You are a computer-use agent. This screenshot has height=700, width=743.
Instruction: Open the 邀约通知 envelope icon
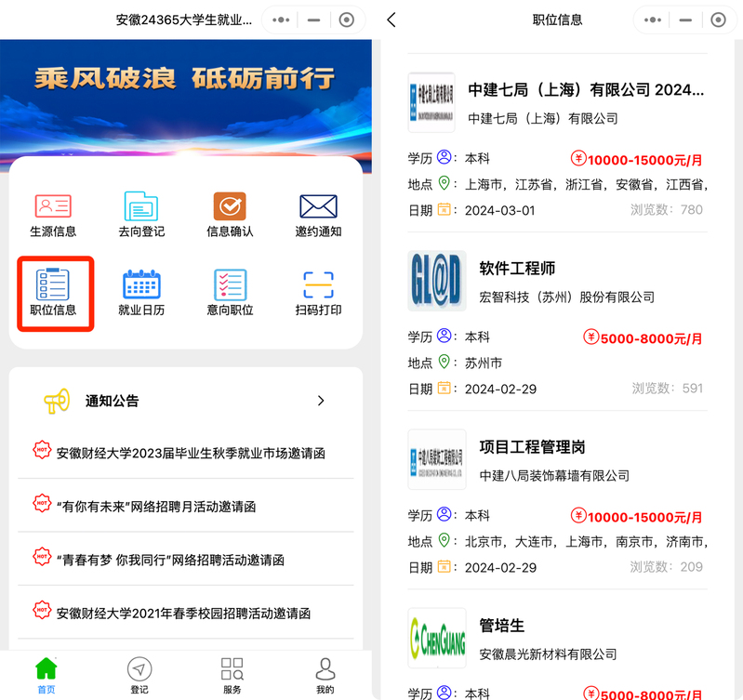(x=318, y=206)
